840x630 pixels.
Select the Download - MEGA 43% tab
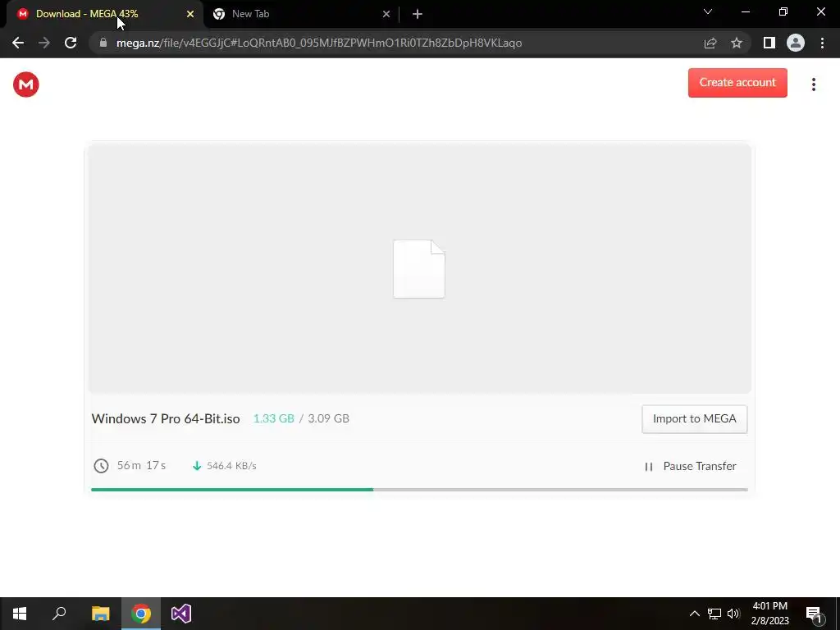105,14
